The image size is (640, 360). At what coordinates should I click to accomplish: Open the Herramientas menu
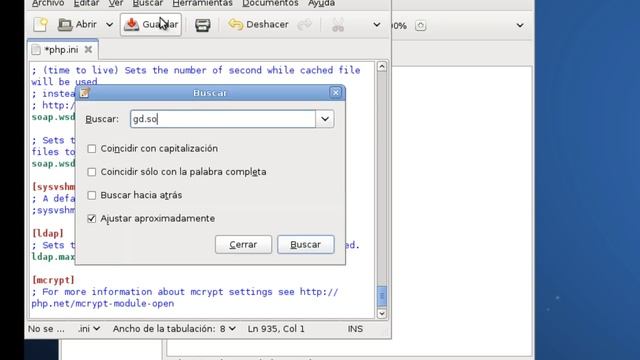pos(202,3)
